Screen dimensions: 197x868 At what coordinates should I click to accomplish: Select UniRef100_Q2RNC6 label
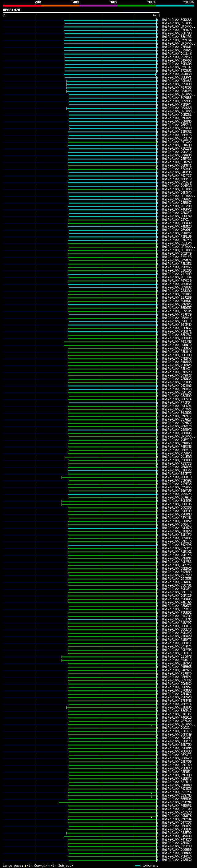176,379
